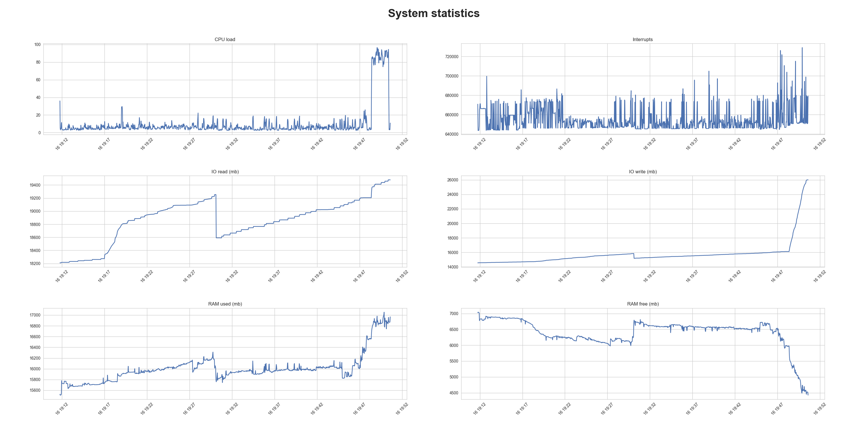Click the 80 tick on CPU load axis
The height and width of the screenshot is (434, 868).
pyautogui.click(x=38, y=62)
